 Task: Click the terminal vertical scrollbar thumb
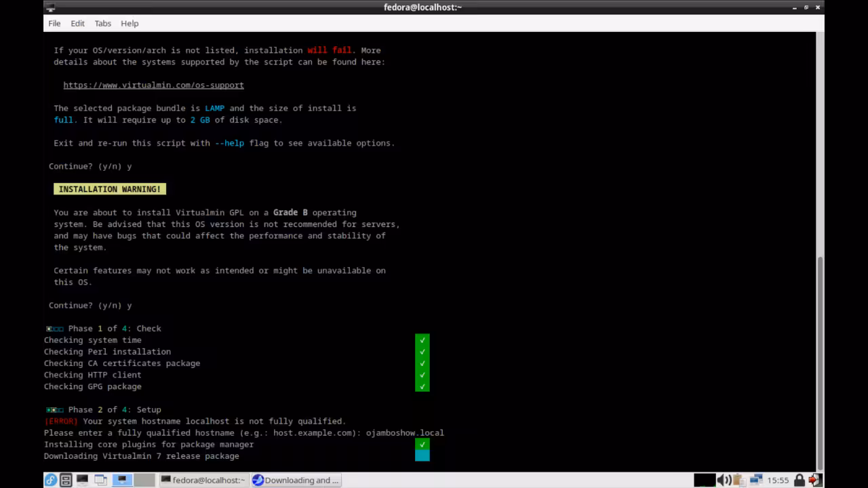[x=820, y=363]
